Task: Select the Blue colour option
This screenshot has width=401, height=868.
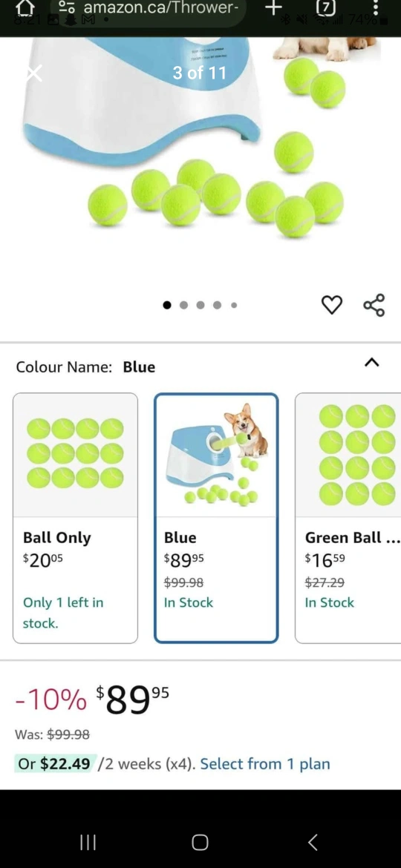Action: [x=216, y=518]
